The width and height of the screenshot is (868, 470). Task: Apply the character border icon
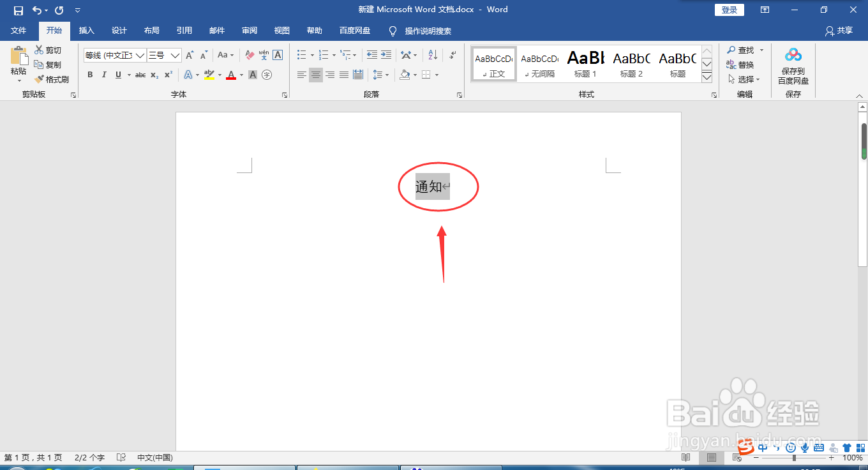[x=278, y=56]
